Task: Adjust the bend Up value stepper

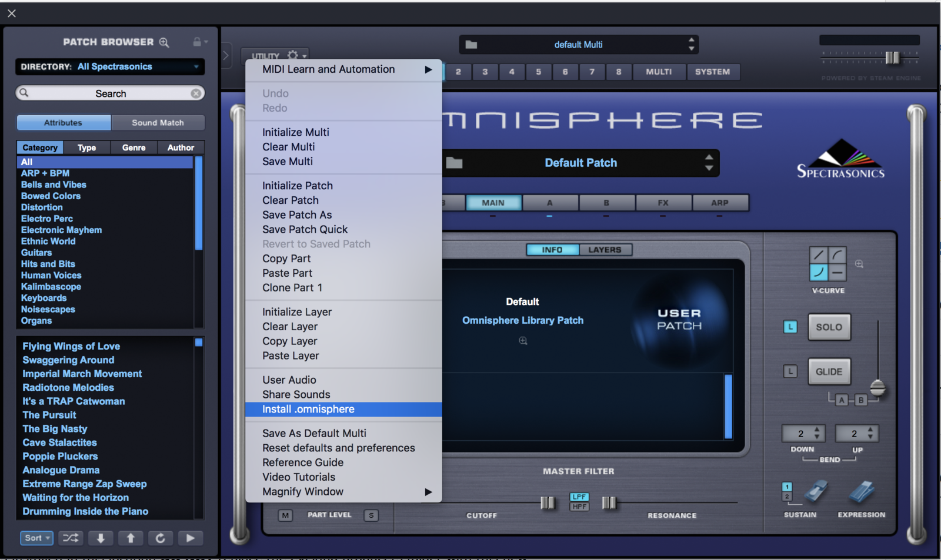Action: [870, 433]
